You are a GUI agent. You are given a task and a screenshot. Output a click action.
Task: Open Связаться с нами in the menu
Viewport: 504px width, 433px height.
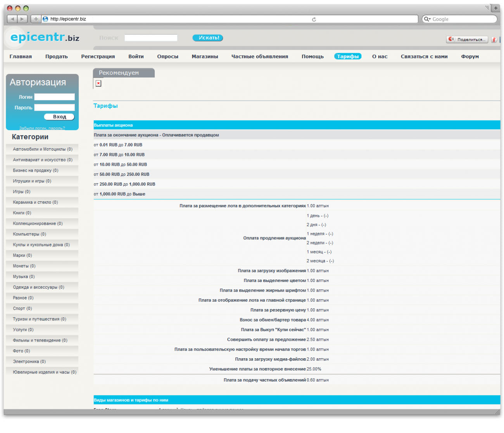pyautogui.click(x=424, y=57)
